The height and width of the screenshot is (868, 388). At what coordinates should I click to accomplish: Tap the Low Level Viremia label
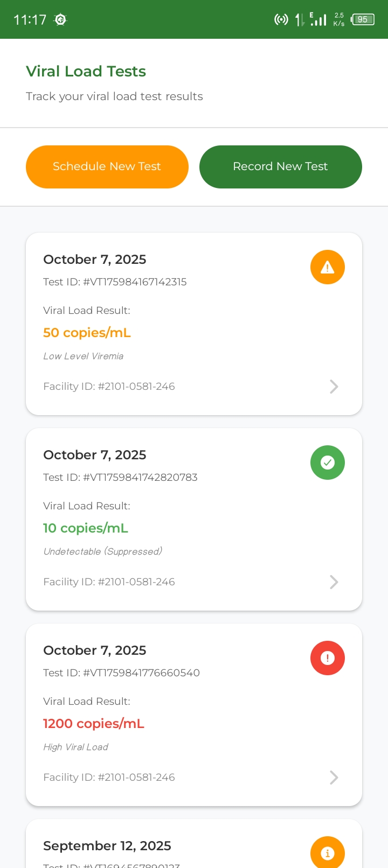pyautogui.click(x=83, y=356)
